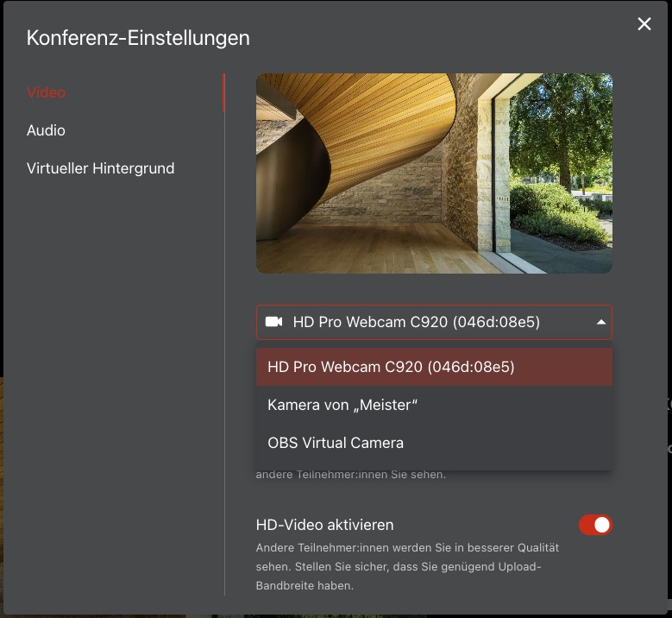Viewport: 672px width, 618px height.
Task: Click the camera preview image
Action: (x=434, y=173)
